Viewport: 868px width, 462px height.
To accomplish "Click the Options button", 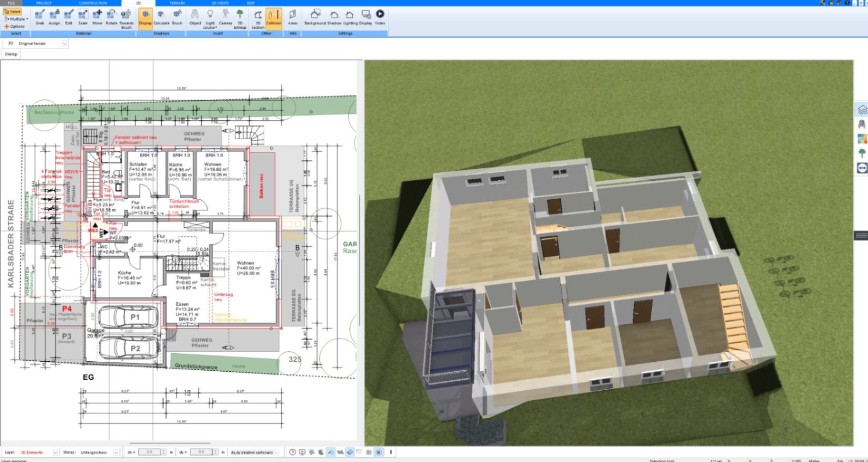I will 14,26.
